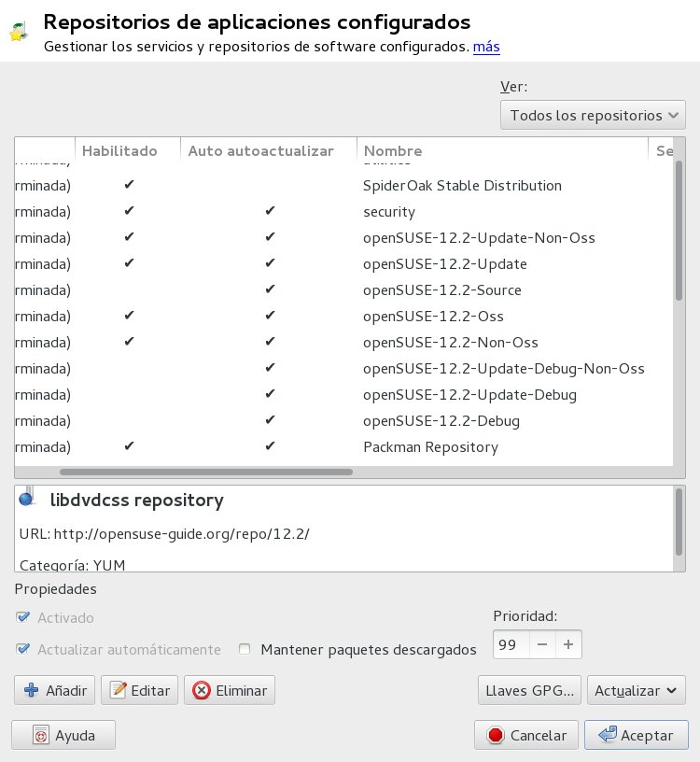Click the pencil icon on Editar button

point(118,690)
